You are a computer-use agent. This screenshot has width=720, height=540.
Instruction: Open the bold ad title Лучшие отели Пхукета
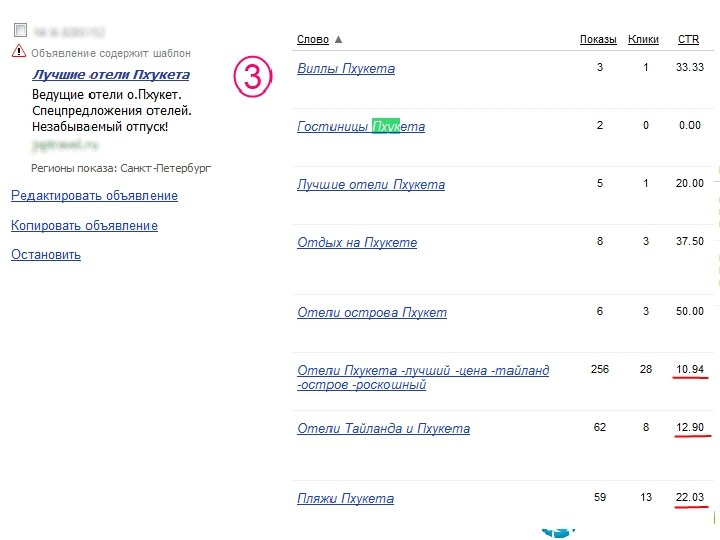[110, 75]
